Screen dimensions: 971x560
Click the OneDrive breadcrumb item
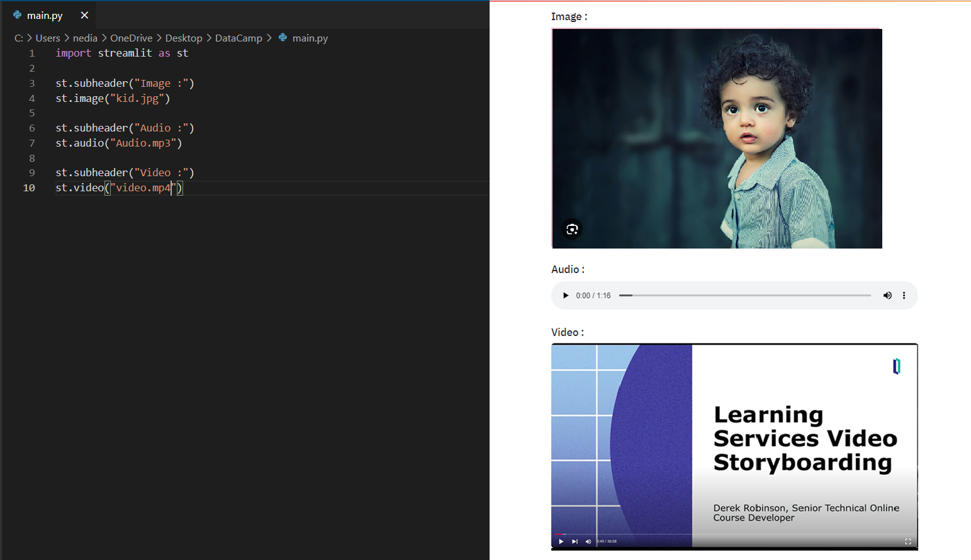131,38
